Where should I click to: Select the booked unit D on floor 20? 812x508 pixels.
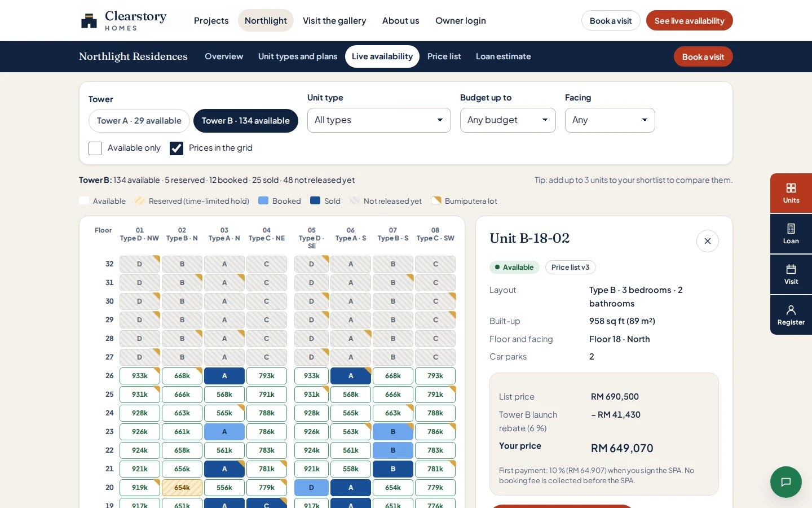[312, 488]
